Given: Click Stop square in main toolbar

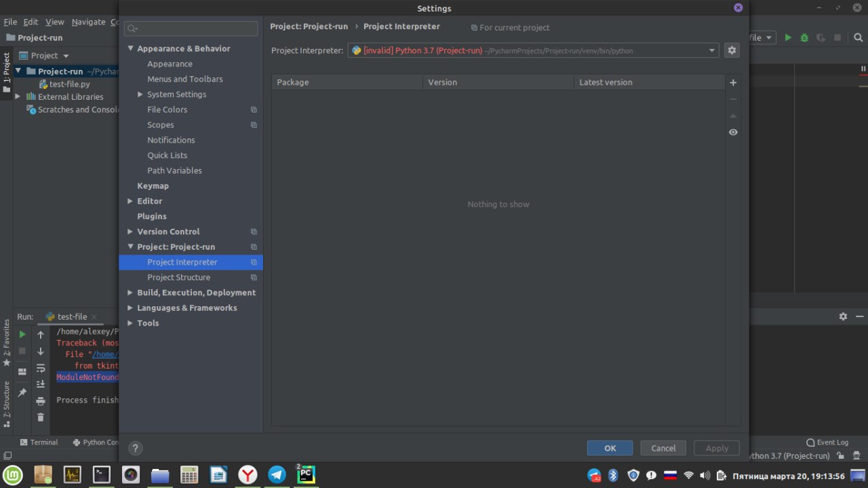Looking at the screenshot, I should (x=837, y=38).
